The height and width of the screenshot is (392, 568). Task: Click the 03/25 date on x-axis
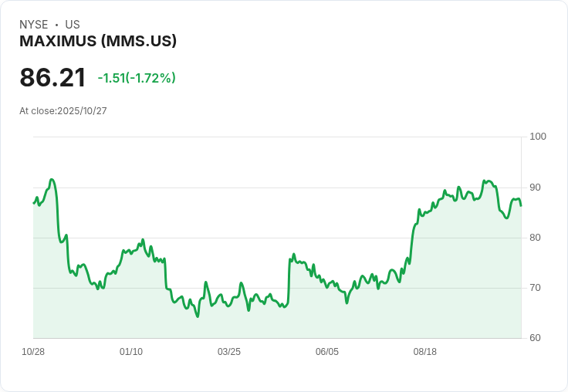[x=229, y=352]
